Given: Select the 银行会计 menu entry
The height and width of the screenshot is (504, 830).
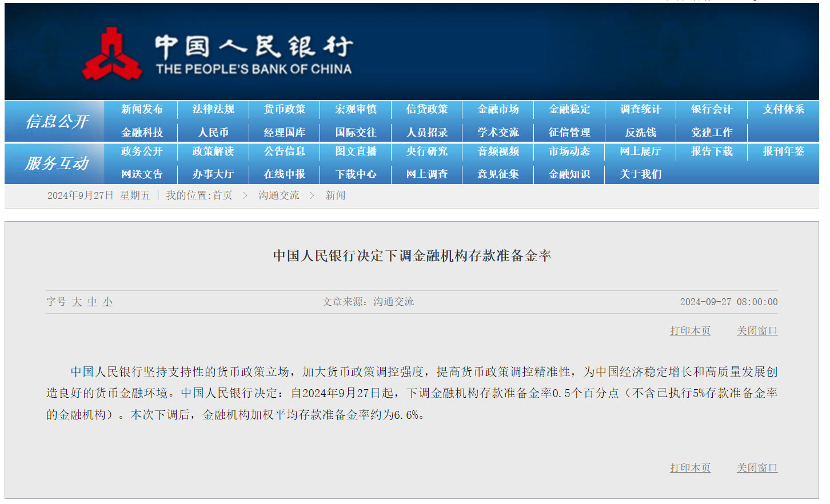Looking at the screenshot, I should [x=712, y=109].
